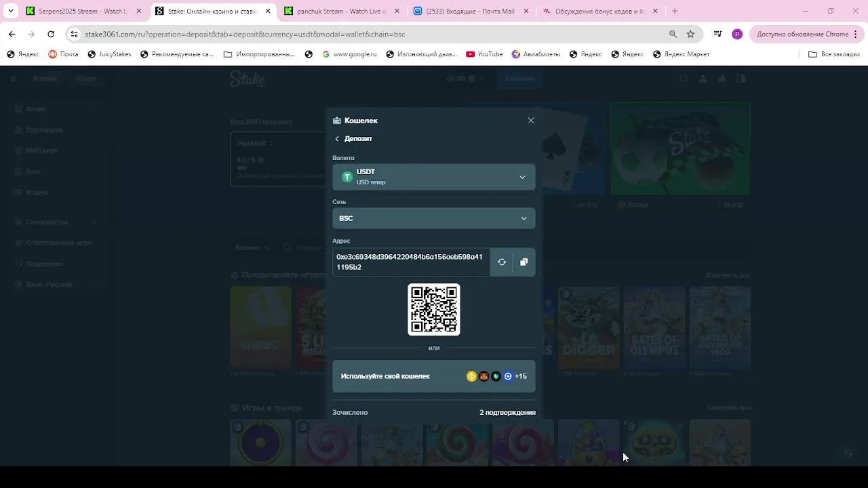Click Доступно обновление Chrome button
868x488 pixels.
[802, 34]
